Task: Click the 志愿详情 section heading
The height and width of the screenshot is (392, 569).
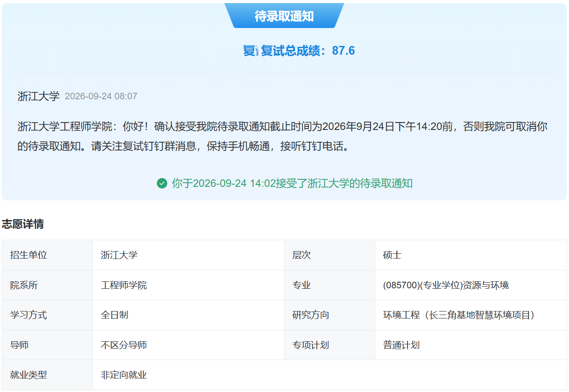Action: [x=23, y=224]
